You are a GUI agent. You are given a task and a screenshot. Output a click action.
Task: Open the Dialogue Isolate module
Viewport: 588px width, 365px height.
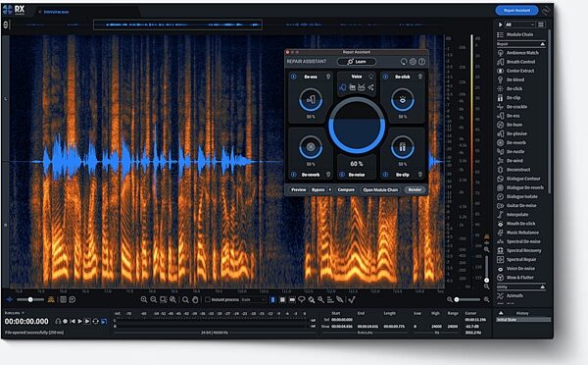[x=517, y=197]
